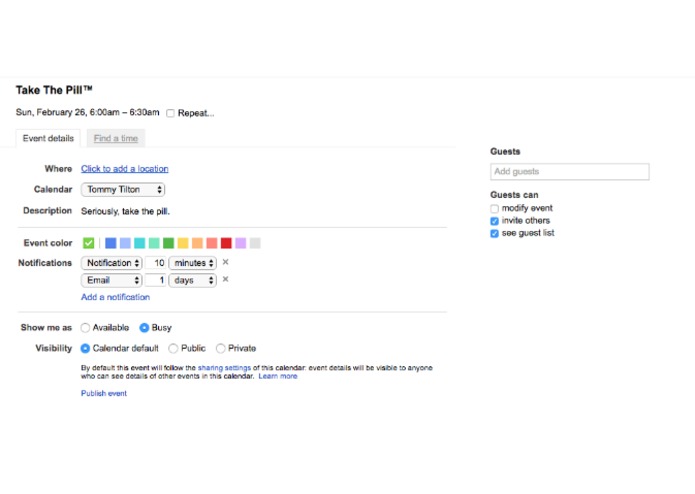The image size is (695, 494).
Task: Remove the 1 days email notification
Action: point(225,279)
